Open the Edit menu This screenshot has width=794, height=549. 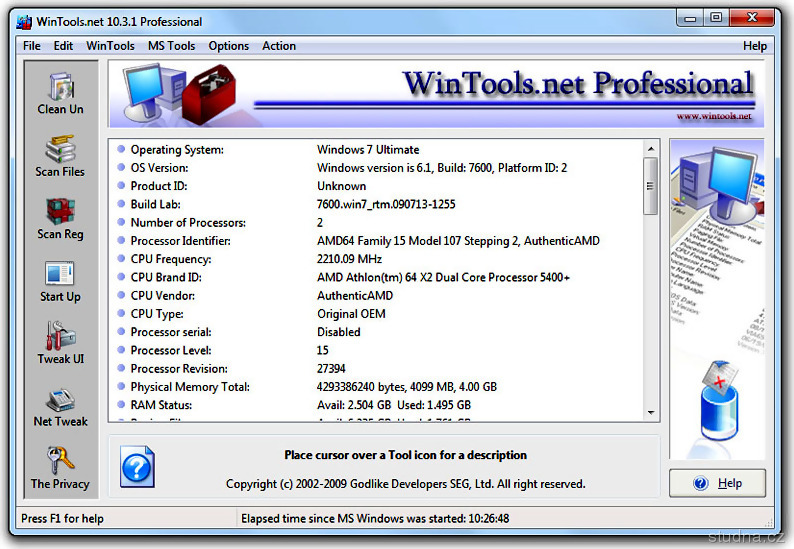(63, 46)
